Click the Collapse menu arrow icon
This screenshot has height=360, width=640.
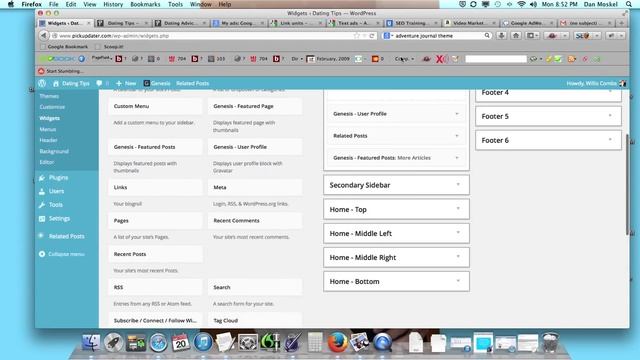42,254
